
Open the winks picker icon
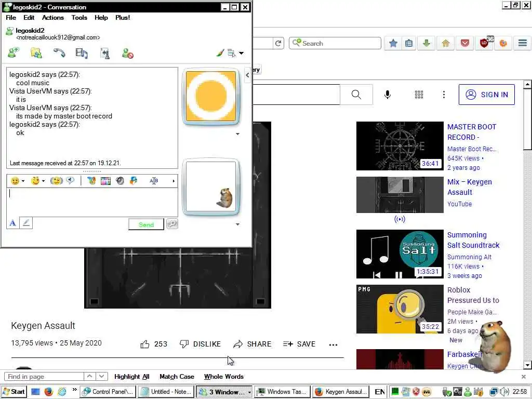pos(35,181)
